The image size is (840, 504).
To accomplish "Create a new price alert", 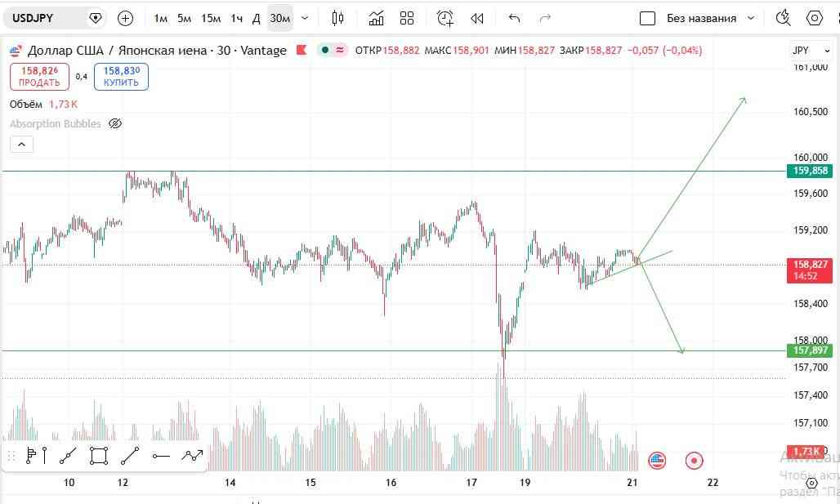I will (x=445, y=18).
